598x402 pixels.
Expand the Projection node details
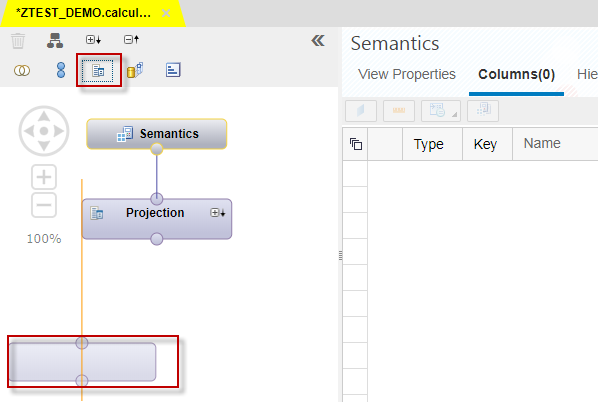pos(218,213)
